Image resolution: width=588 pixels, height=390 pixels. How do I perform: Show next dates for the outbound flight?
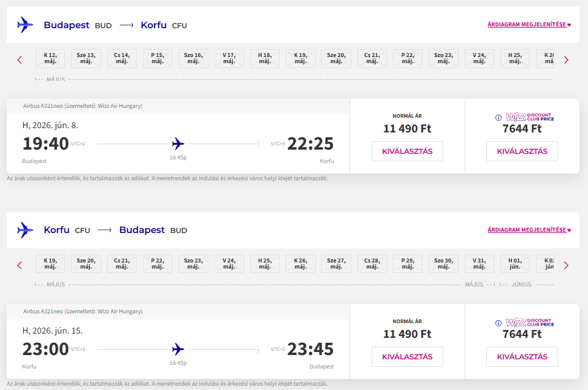pos(566,59)
